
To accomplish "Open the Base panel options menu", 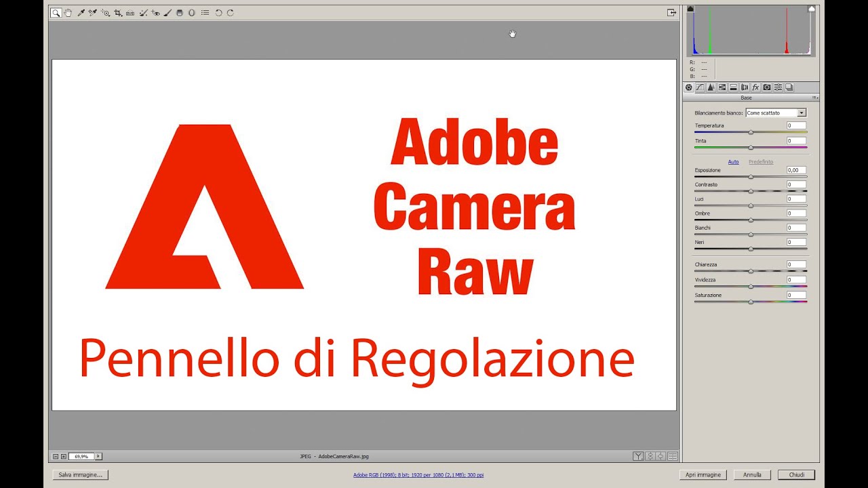I will pyautogui.click(x=814, y=98).
